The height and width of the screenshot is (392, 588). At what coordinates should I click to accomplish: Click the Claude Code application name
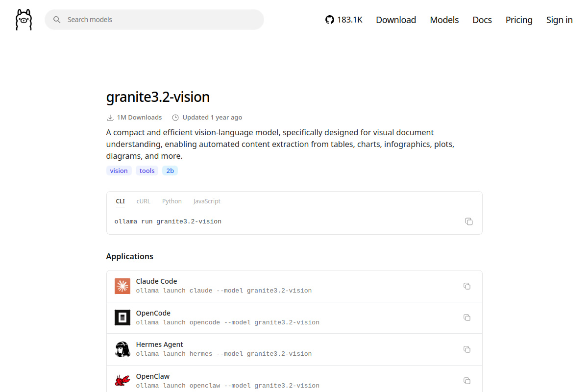156,281
